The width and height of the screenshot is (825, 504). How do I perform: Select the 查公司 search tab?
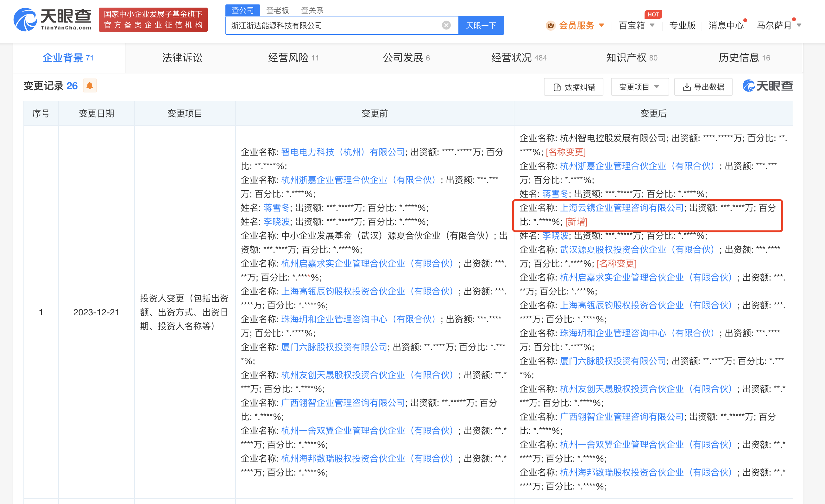click(x=243, y=10)
